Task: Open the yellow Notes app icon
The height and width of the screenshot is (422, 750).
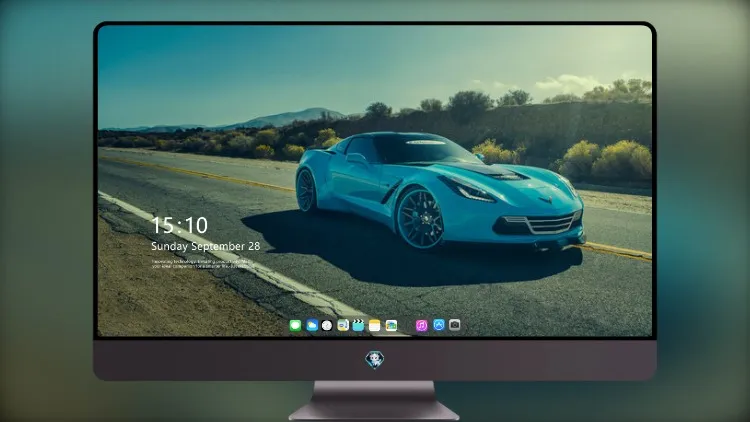Action: tap(375, 326)
